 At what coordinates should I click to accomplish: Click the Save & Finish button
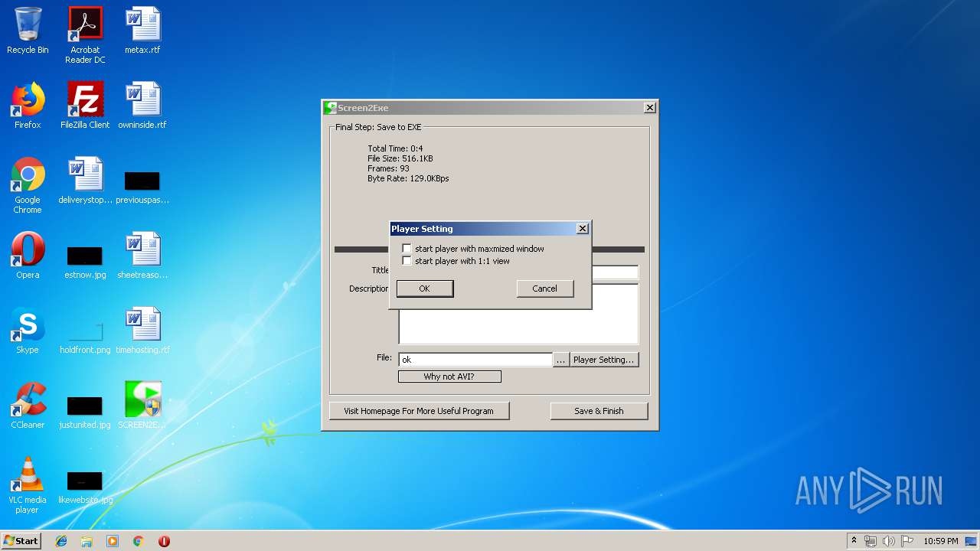[x=599, y=411]
